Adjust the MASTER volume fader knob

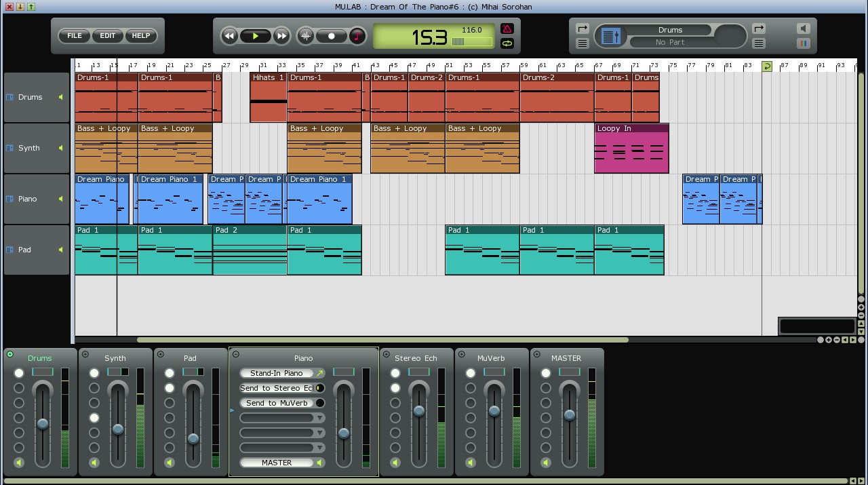(569, 414)
